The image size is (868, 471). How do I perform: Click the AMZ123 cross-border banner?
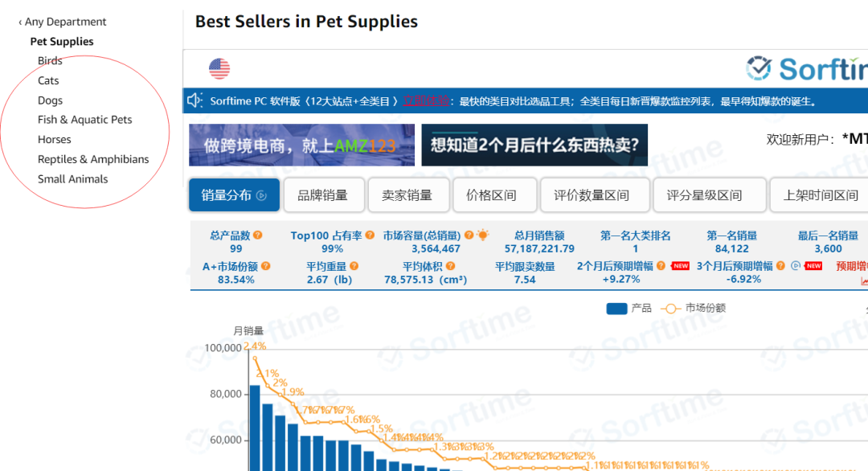pos(301,145)
